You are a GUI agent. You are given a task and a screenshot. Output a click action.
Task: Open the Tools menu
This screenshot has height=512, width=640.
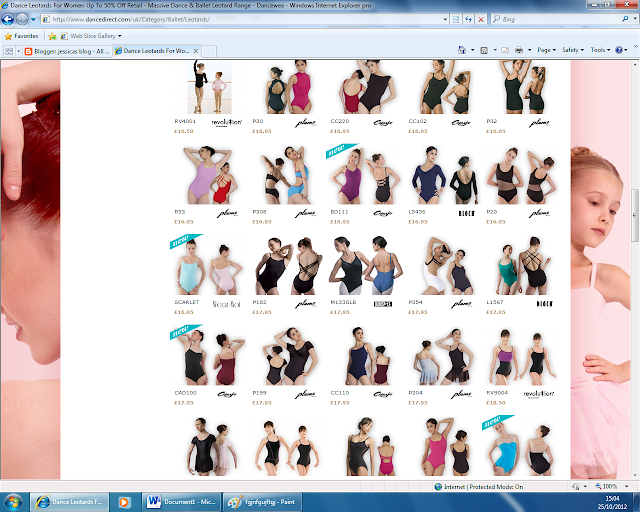[600, 50]
